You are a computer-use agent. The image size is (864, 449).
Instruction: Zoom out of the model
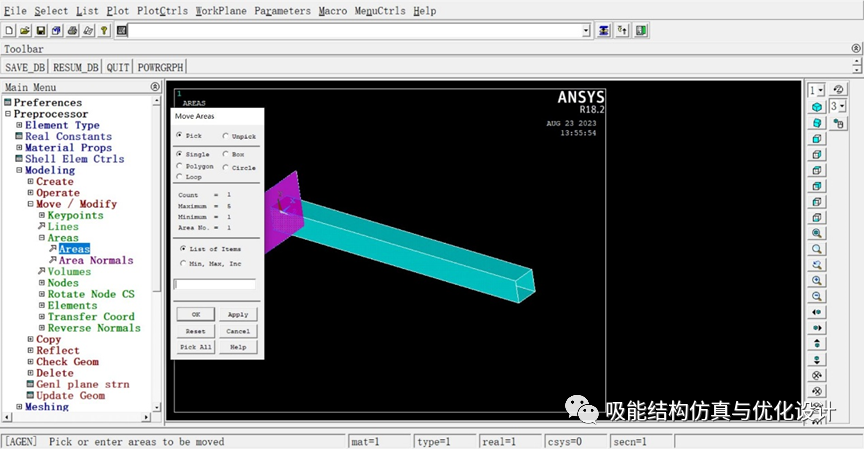(x=817, y=296)
